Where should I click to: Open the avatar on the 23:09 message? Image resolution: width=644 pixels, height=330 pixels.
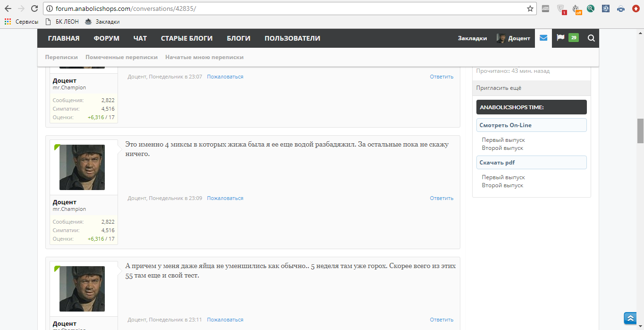pos(82,167)
